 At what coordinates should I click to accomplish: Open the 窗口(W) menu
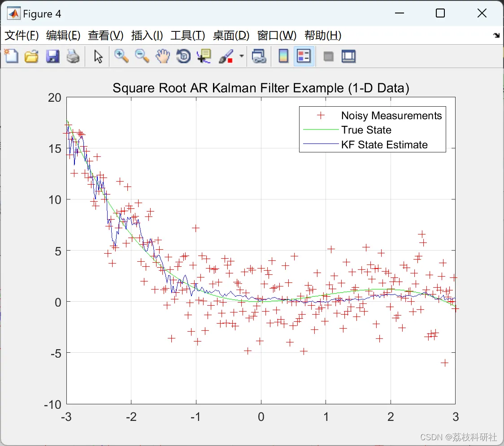276,35
